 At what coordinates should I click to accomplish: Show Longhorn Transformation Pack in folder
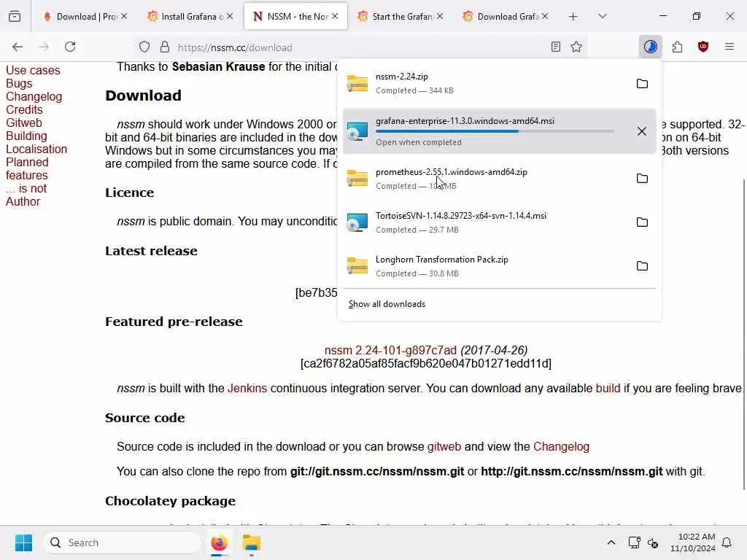click(642, 266)
